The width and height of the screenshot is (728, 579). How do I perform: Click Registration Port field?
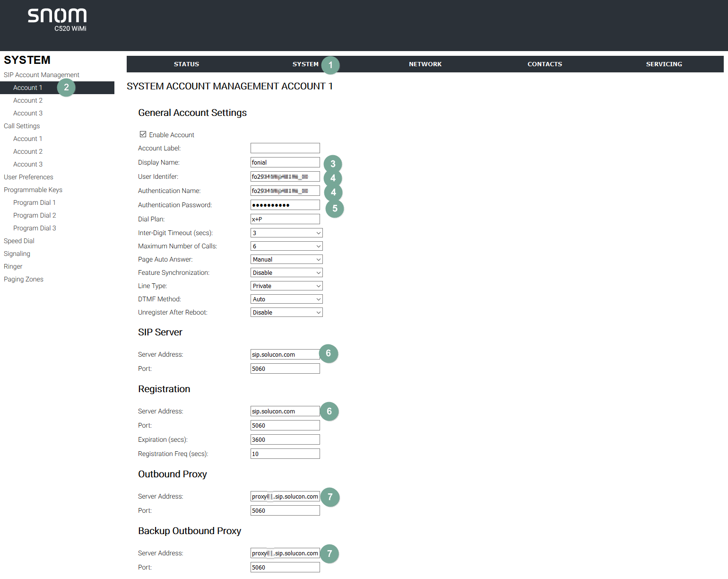285,425
